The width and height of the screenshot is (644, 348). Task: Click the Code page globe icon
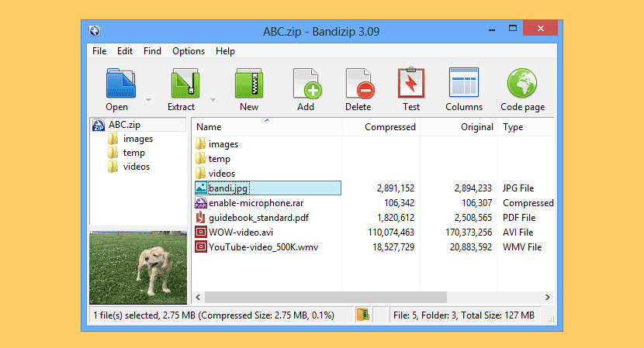522,84
